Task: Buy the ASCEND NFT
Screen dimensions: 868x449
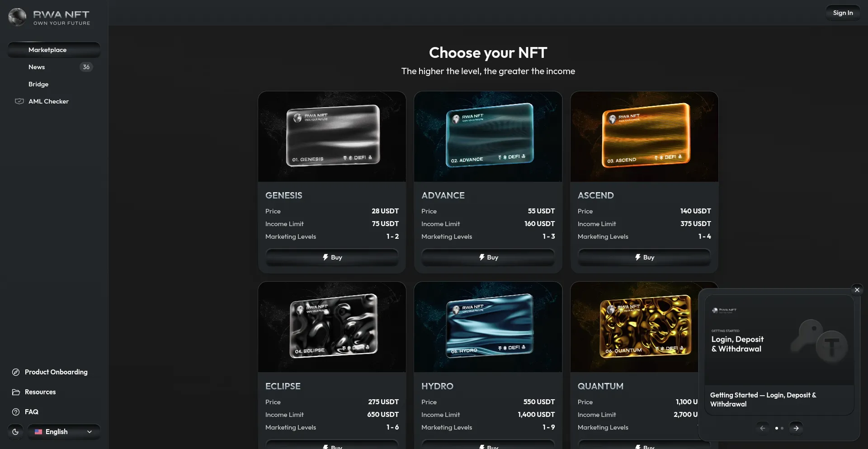Action: (644, 257)
